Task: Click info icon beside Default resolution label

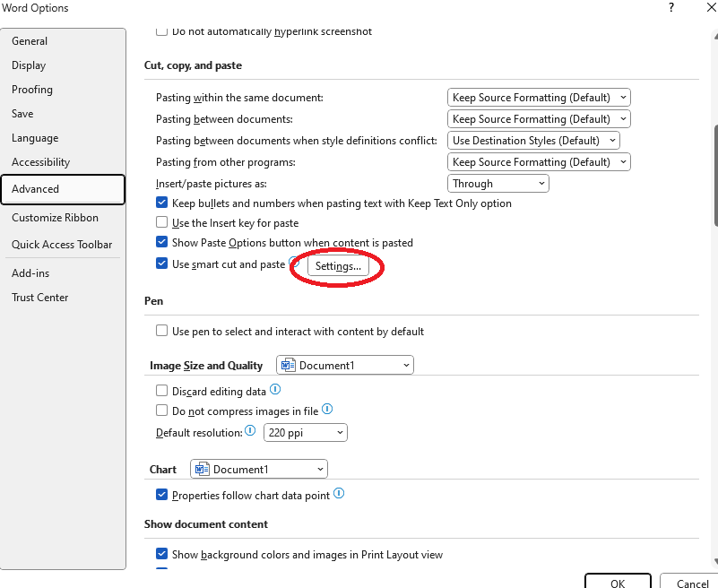Action: coord(250,430)
